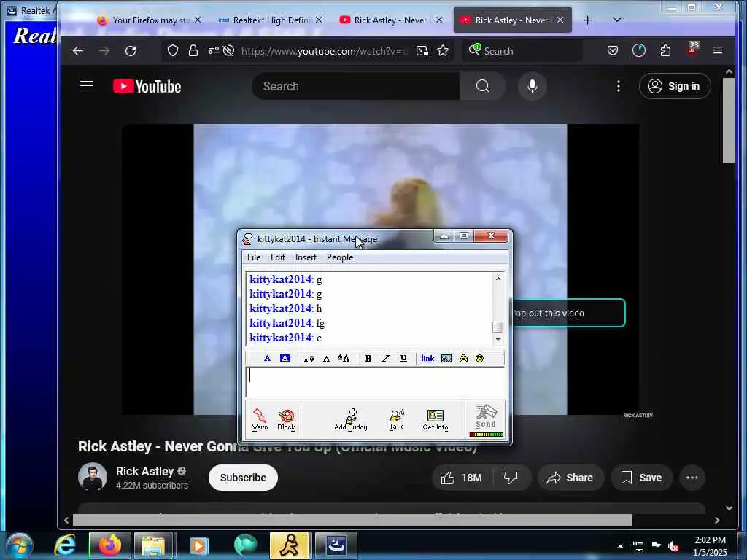The image size is (747, 560).
Task: Open new Firefox tab with plus button
Action: tap(587, 20)
